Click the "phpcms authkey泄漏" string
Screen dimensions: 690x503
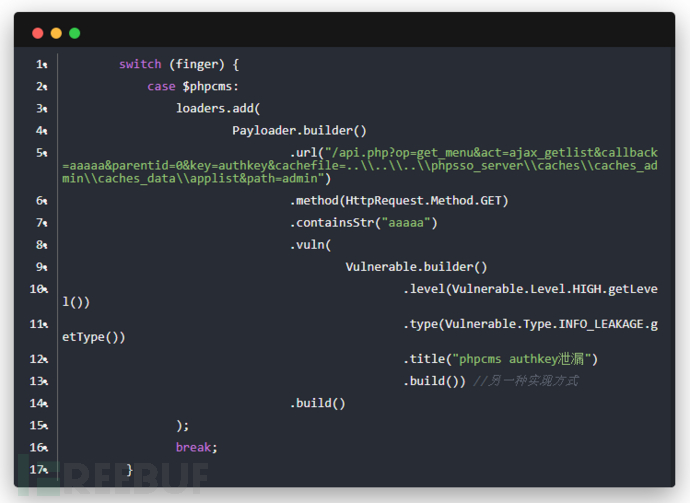[522, 359]
